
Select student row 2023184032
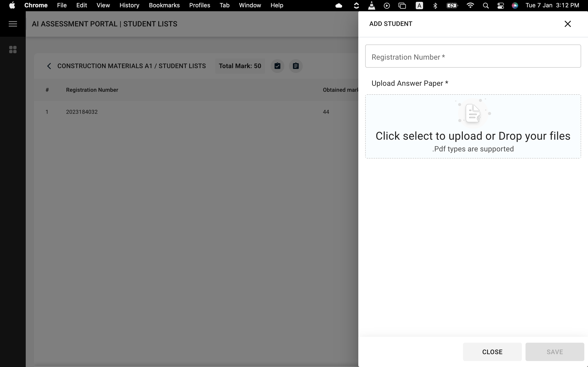pyautogui.click(x=82, y=112)
